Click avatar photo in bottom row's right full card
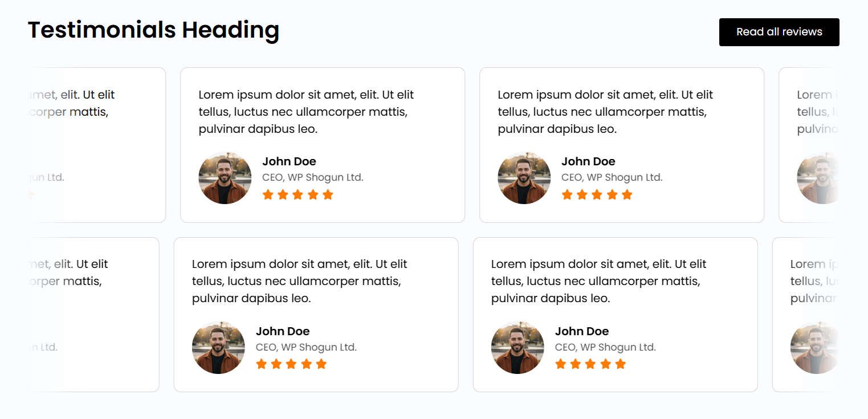868x419 pixels. [517, 348]
